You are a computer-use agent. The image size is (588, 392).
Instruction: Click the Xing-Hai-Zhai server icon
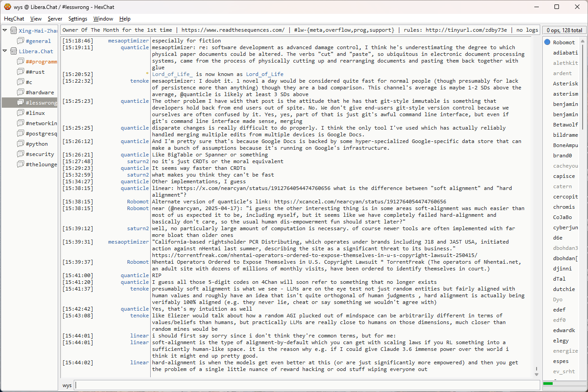pos(13,31)
